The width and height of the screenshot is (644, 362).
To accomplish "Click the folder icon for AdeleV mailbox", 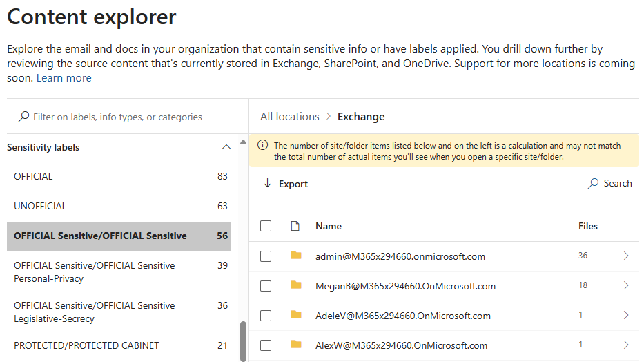I will tap(295, 315).
